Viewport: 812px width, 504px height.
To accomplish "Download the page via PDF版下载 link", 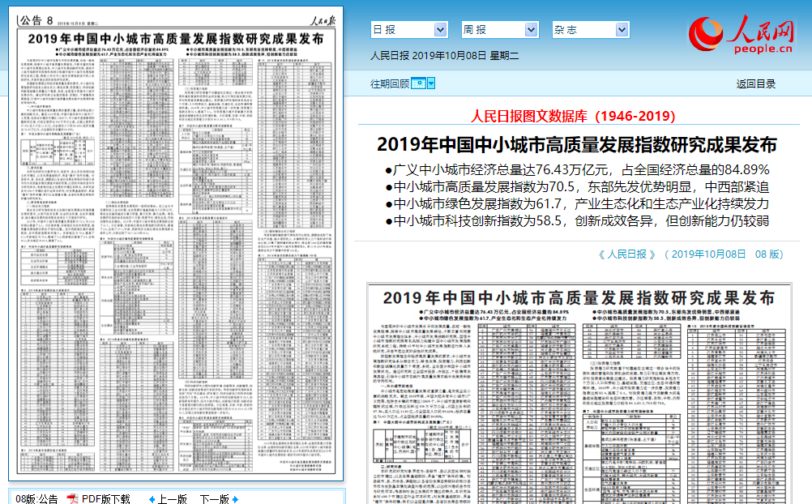I will [x=105, y=499].
